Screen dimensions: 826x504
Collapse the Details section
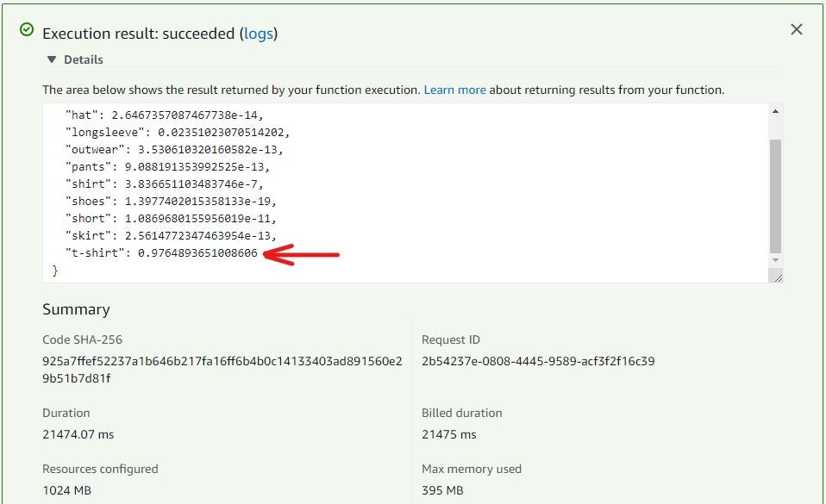point(53,59)
